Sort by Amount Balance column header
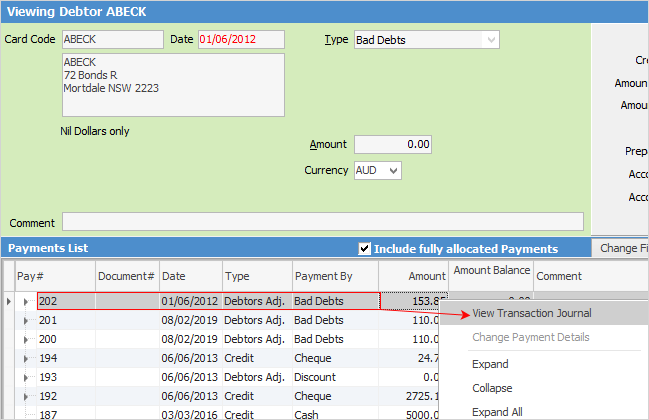649x420 pixels. 490,272
